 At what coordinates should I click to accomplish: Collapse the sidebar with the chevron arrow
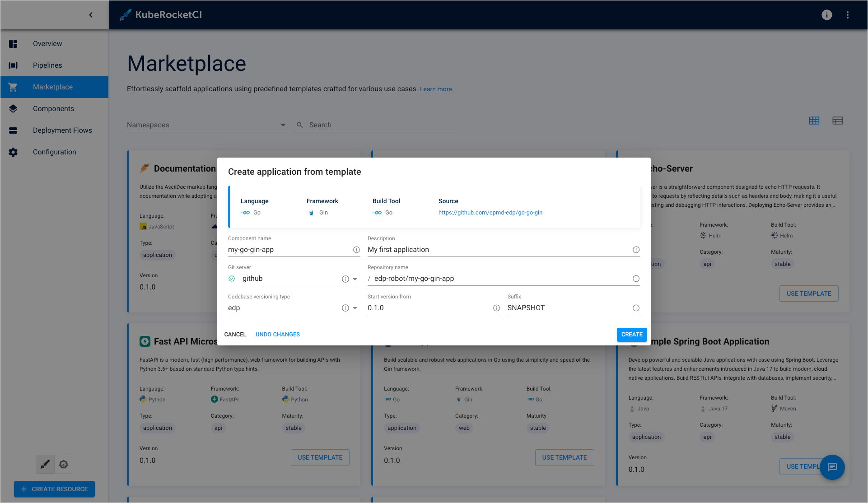coord(91,15)
